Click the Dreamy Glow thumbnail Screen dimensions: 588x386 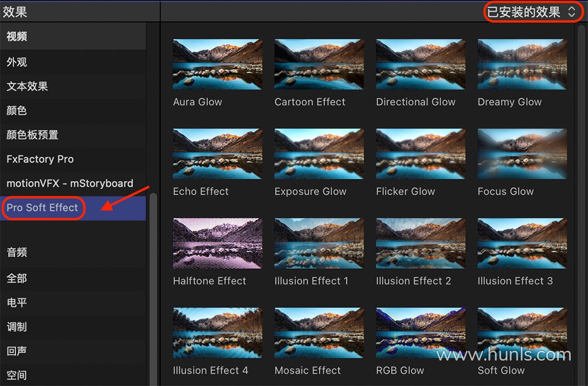pos(522,64)
